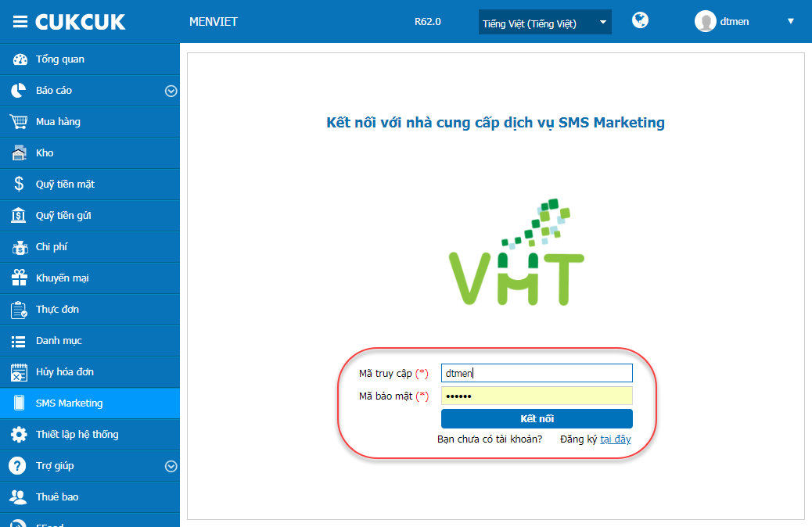Click the Kết nối button
The width and height of the screenshot is (812, 527).
pyautogui.click(x=537, y=419)
